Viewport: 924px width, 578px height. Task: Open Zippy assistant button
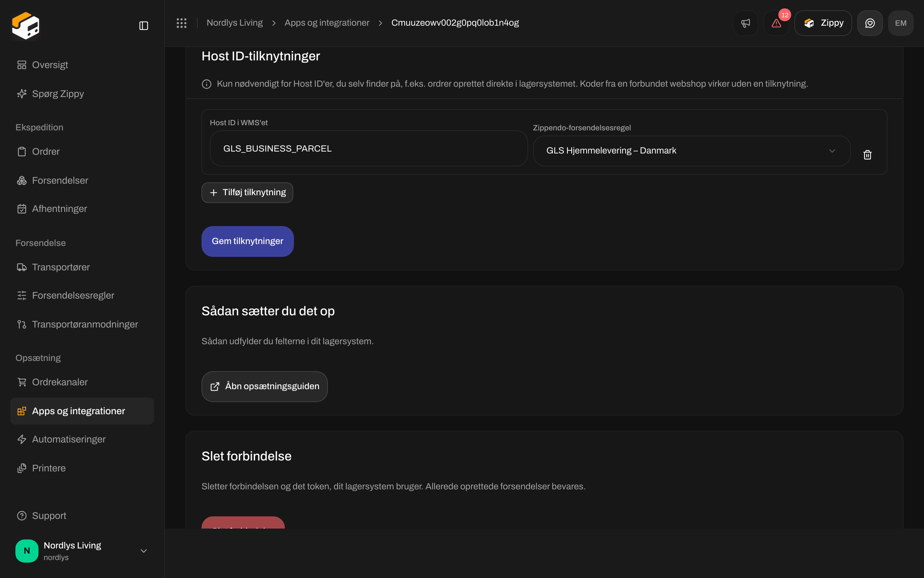(823, 23)
